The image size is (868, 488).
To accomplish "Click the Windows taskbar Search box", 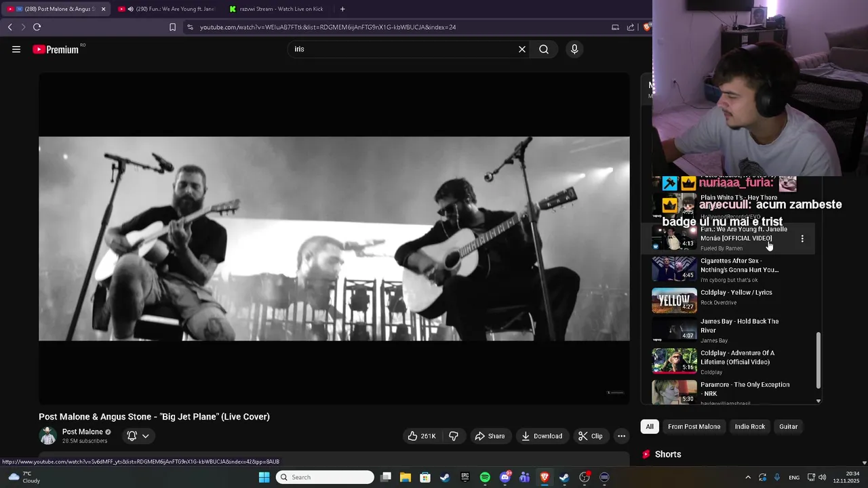I will click(325, 477).
